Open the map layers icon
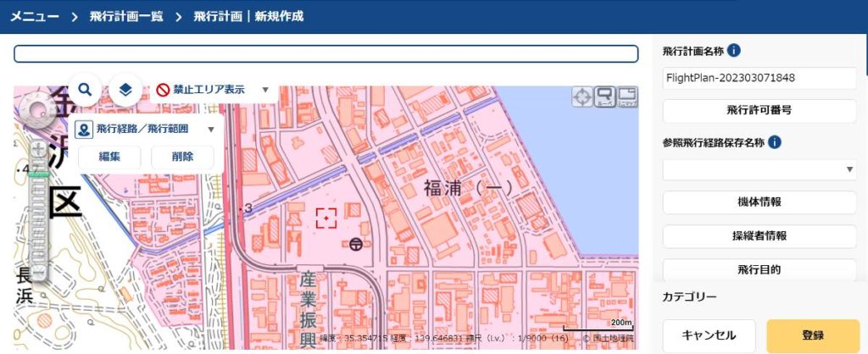The height and width of the screenshot is (354, 868). point(125,89)
